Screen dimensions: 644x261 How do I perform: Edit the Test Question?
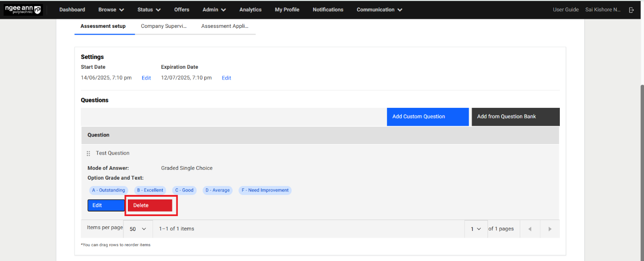point(106,205)
